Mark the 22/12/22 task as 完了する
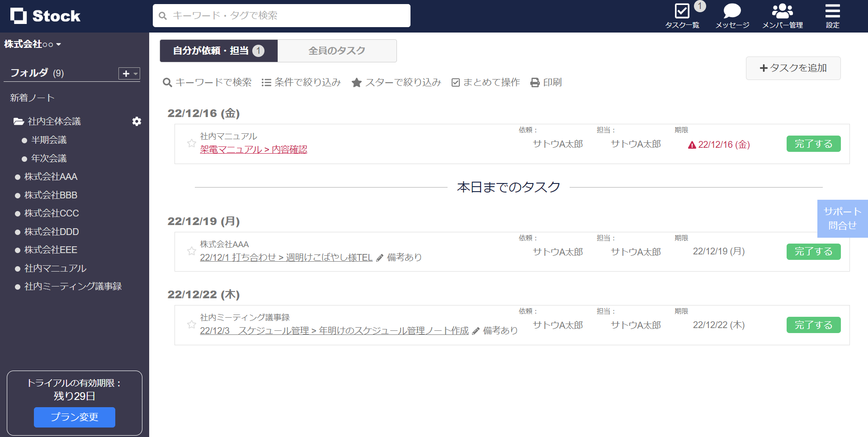868x437 pixels. tap(813, 325)
